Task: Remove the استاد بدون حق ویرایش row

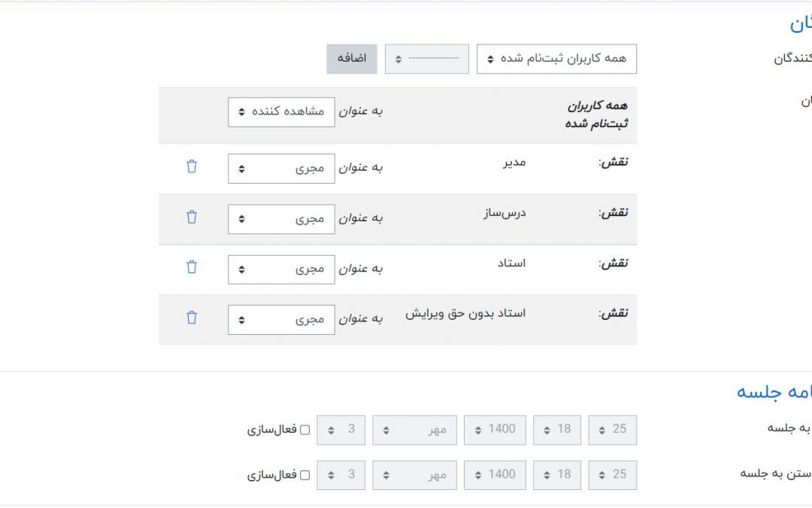Action: coord(192,318)
